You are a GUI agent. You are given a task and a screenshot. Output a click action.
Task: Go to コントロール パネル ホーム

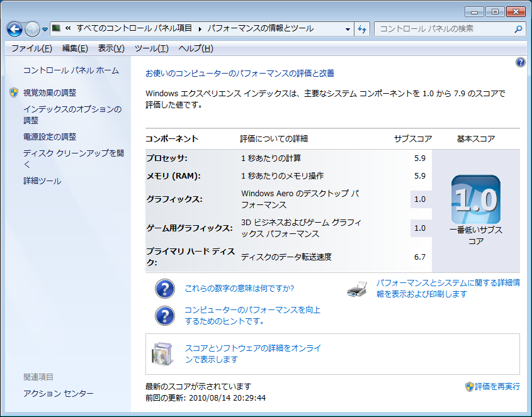[71, 70]
